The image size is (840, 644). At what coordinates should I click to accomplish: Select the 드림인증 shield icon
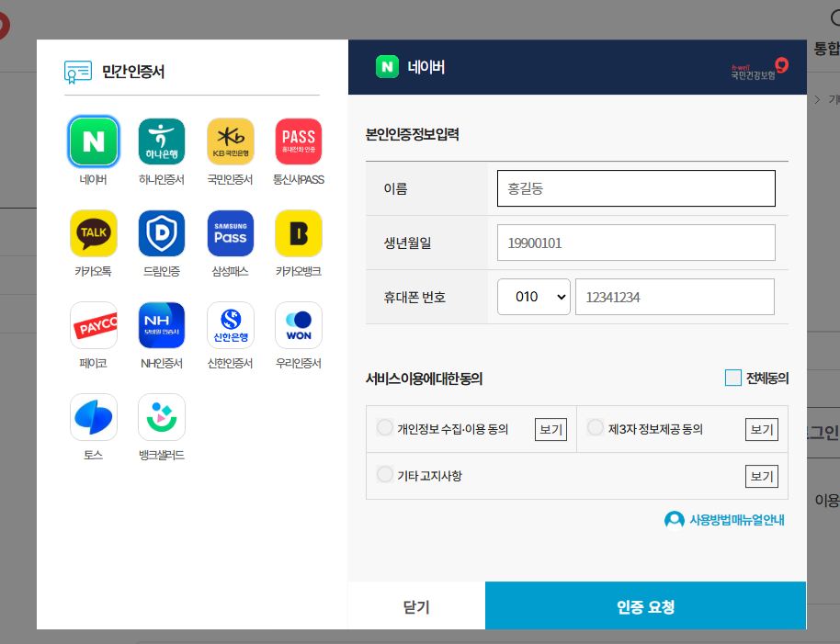tap(162, 233)
